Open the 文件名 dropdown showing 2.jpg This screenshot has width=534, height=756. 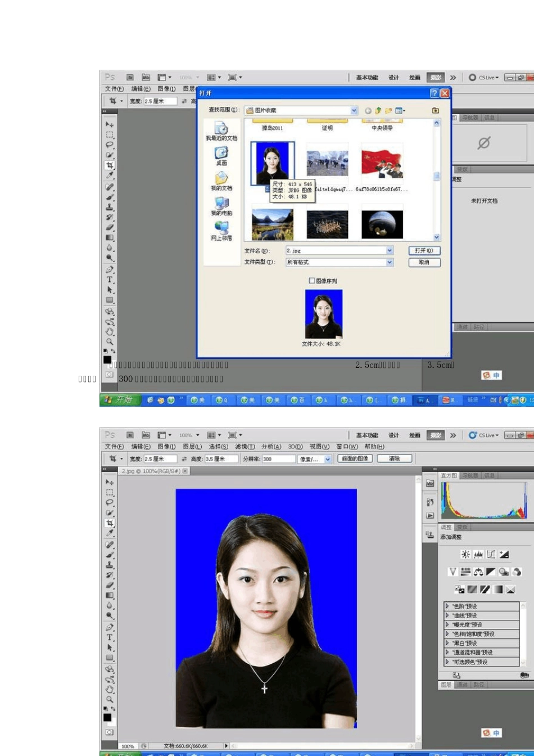[x=390, y=250]
